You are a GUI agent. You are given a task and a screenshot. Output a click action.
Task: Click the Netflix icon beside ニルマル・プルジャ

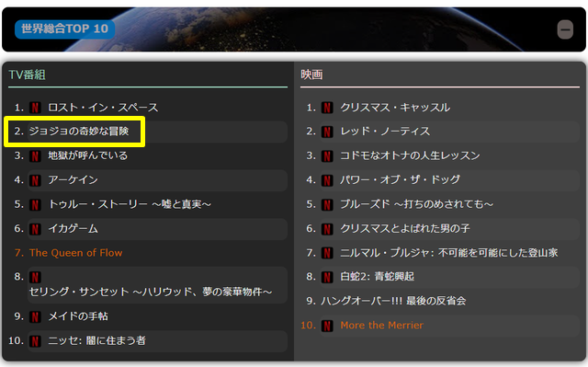(327, 253)
